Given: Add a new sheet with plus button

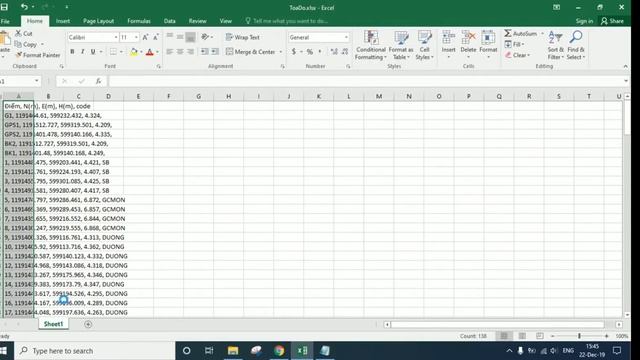Looking at the screenshot, I should (88, 324).
